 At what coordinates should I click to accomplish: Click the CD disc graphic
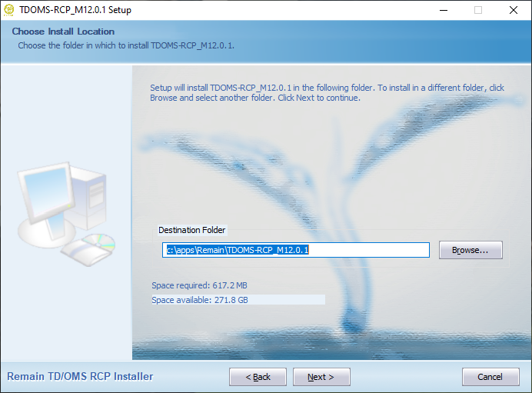[x=98, y=243]
